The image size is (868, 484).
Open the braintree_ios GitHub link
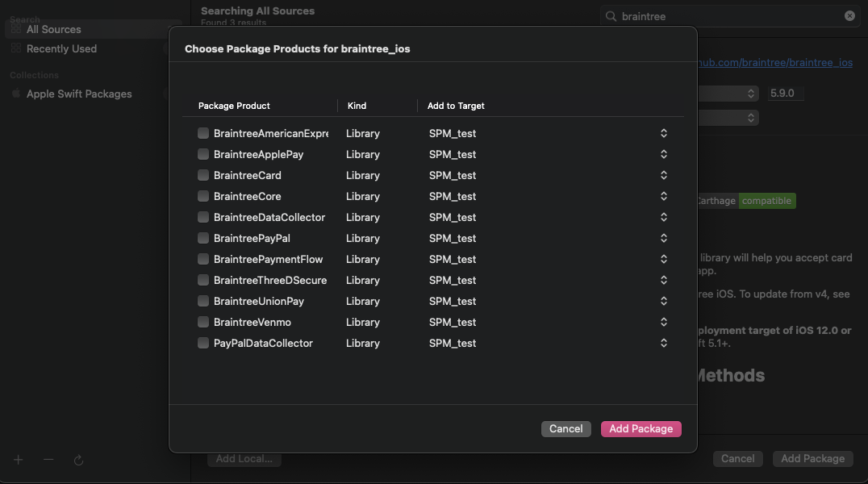(x=775, y=63)
